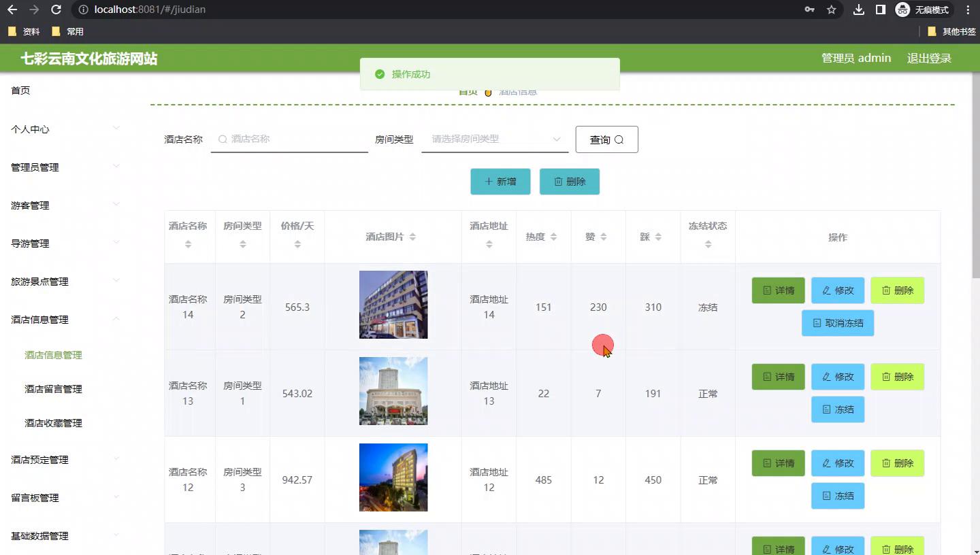This screenshot has height=555, width=980.
Task: Select 酒店收藏管理 submenu item
Action: tap(53, 423)
